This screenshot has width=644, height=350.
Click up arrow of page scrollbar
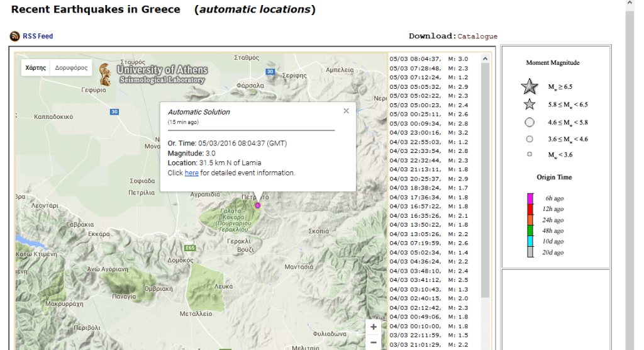630,3
